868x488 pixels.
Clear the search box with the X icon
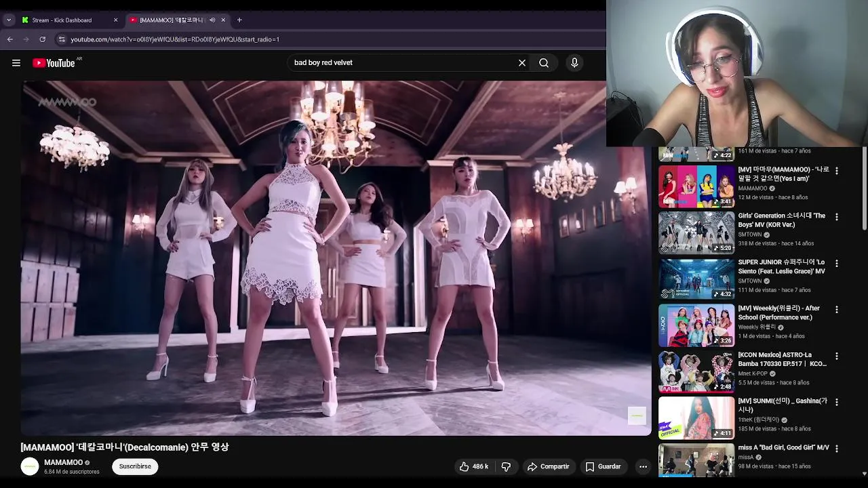pyautogui.click(x=522, y=63)
